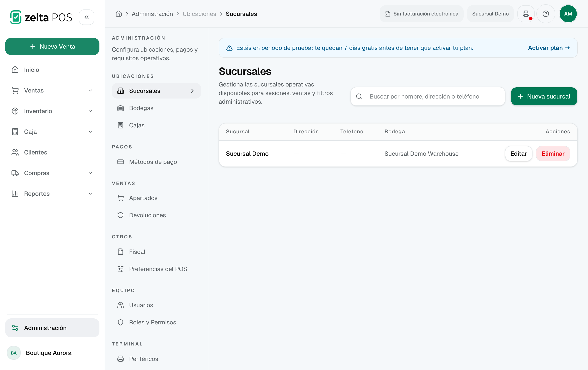Screen dimensions: 588x370
Task: Open Clientes in main sidebar
Action: click(x=52, y=152)
